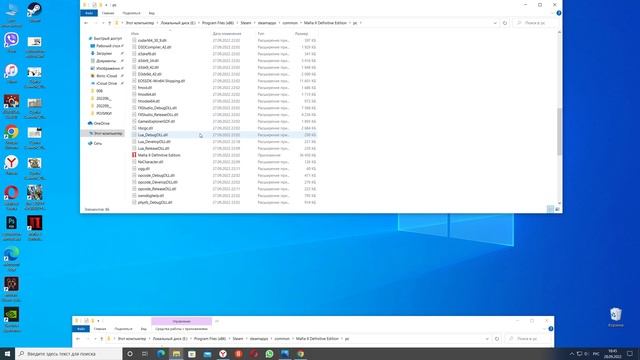Select iCloud Drive in navigation pane
The height and width of the screenshot is (360, 640).
click(x=107, y=83)
